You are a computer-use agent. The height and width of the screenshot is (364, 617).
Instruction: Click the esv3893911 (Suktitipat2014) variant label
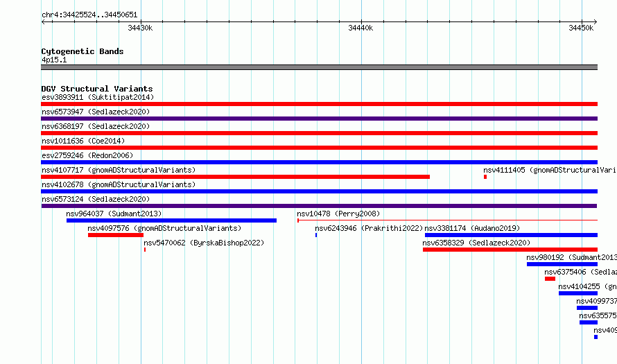tap(98, 97)
